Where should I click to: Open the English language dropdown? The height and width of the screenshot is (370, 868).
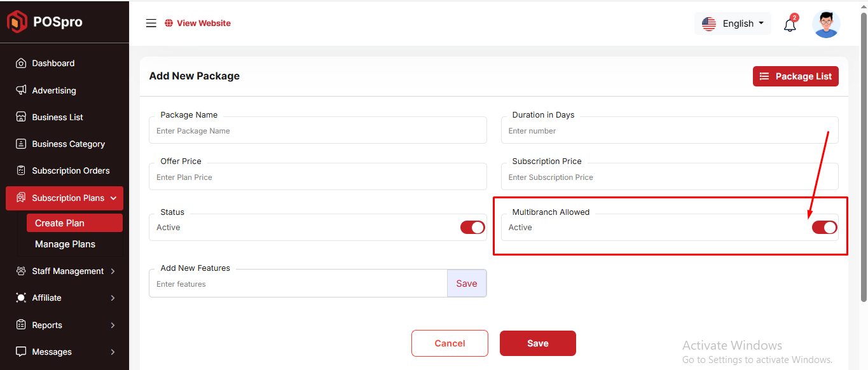(x=733, y=24)
